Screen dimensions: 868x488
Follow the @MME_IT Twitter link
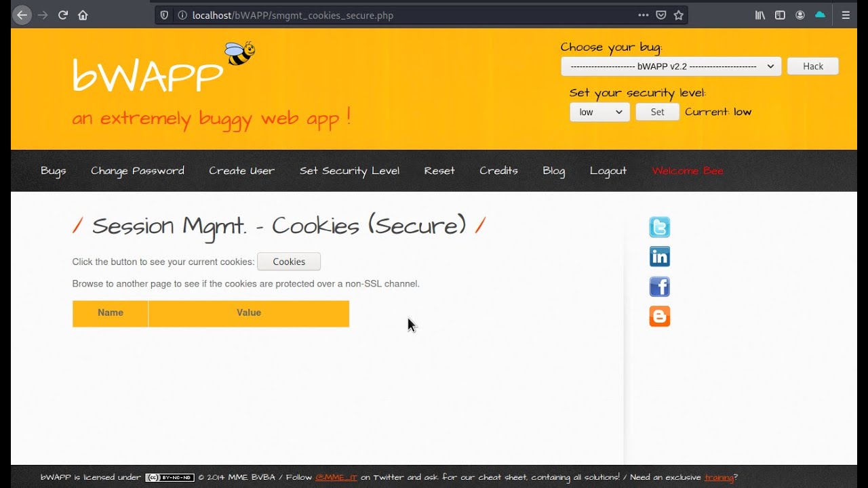pyautogui.click(x=336, y=477)
